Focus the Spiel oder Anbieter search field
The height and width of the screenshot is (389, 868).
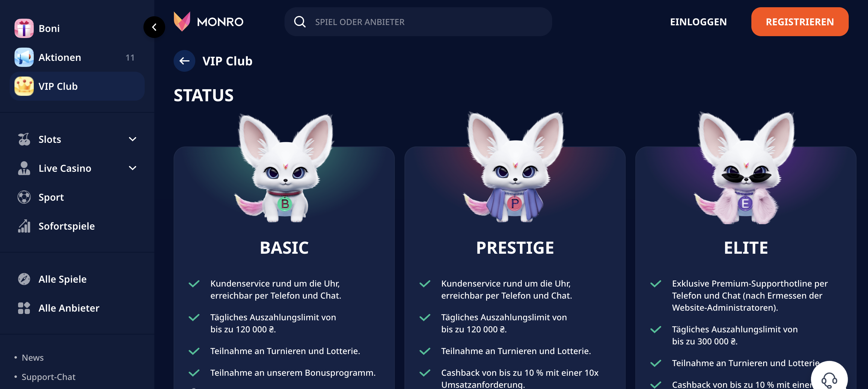pyautogui.click(x=418, y=22)
